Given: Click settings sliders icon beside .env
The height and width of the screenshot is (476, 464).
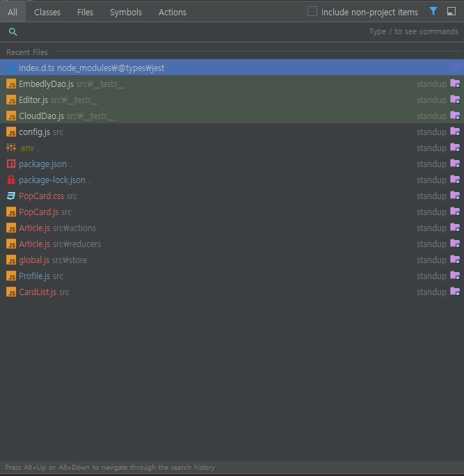Looking at the screenshot, I should [11, 148].
